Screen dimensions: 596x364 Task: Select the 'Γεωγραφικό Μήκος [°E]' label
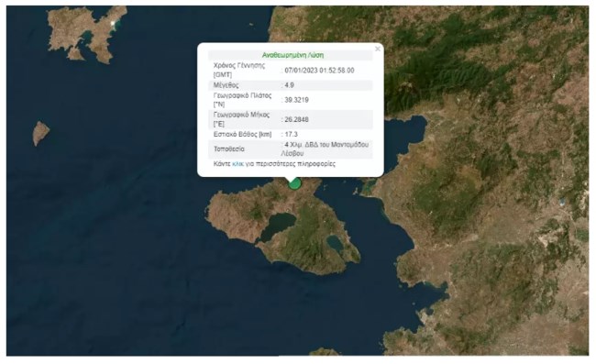[x=241, y=119]
